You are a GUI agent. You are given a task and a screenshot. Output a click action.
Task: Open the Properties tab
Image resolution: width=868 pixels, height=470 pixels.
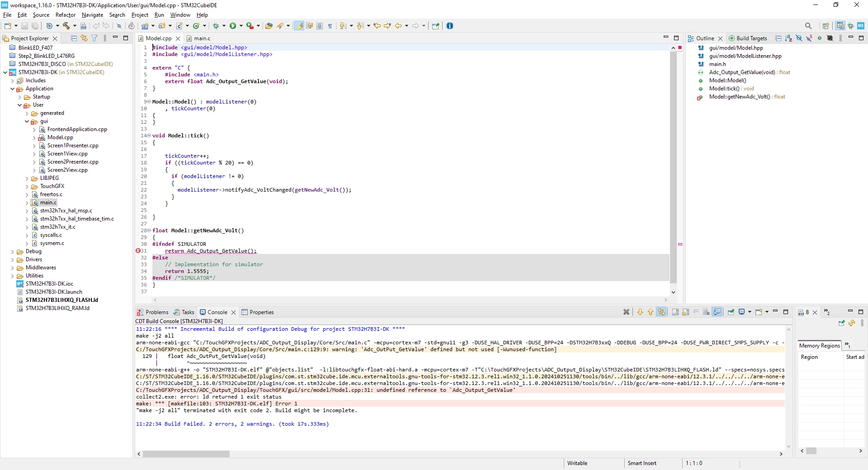pyautogui.click(x=258, y=312)
